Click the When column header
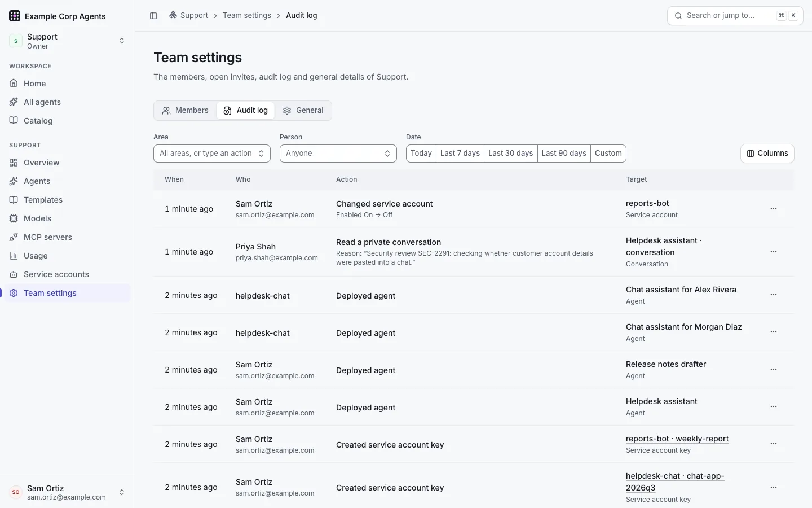The image size is (812, 508). [174, 179]
